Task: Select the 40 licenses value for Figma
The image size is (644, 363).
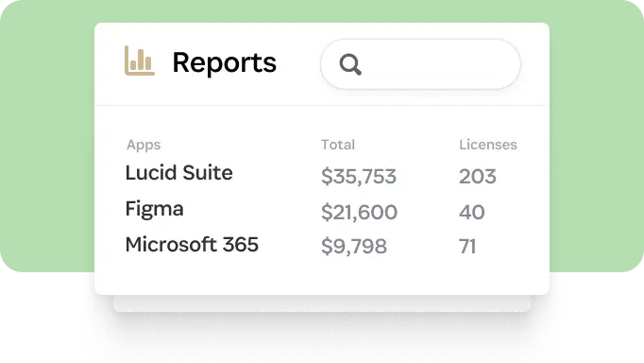Action: click(x=471, y=212)
